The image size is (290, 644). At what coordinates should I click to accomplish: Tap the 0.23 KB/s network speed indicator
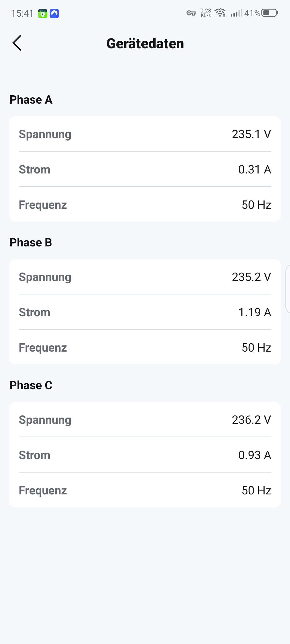[206, 13]
